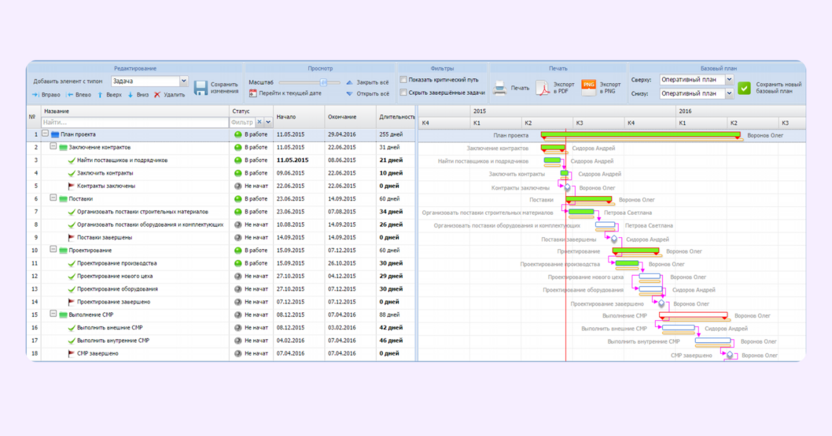Click the red X delete icon

pyautogui.click(x=157, y=95)
